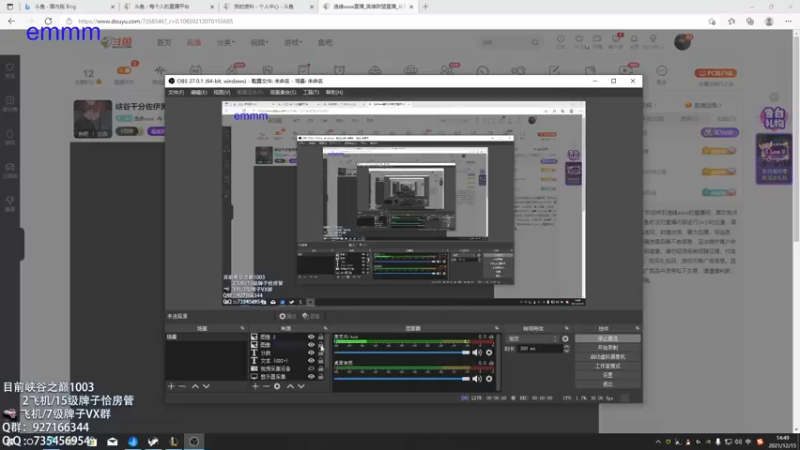800x450 pixels.
Task: Lock the 显示器采集 source
Action: 321,377
